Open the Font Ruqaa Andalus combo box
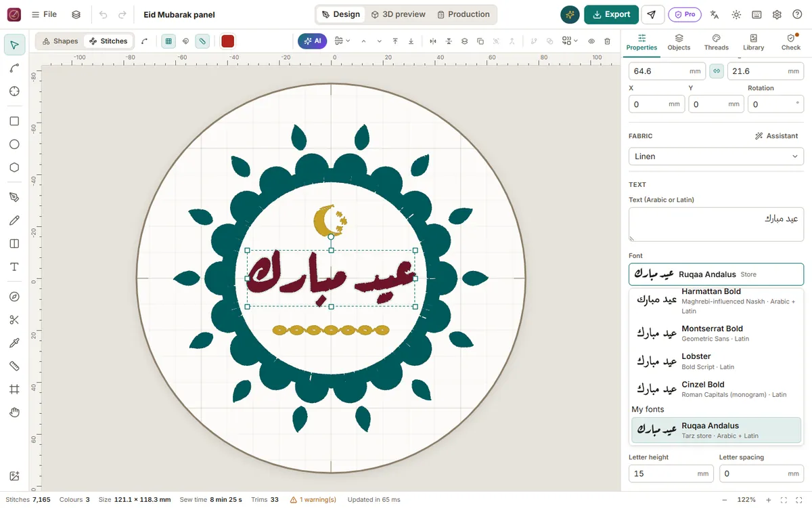Screen dimensions: 812x508 click(716, 274)
